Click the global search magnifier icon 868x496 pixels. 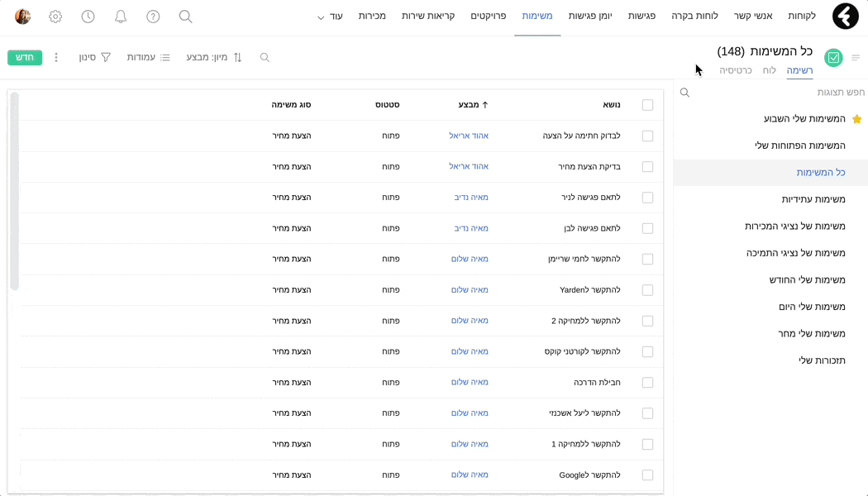click(x=185, y=17)
